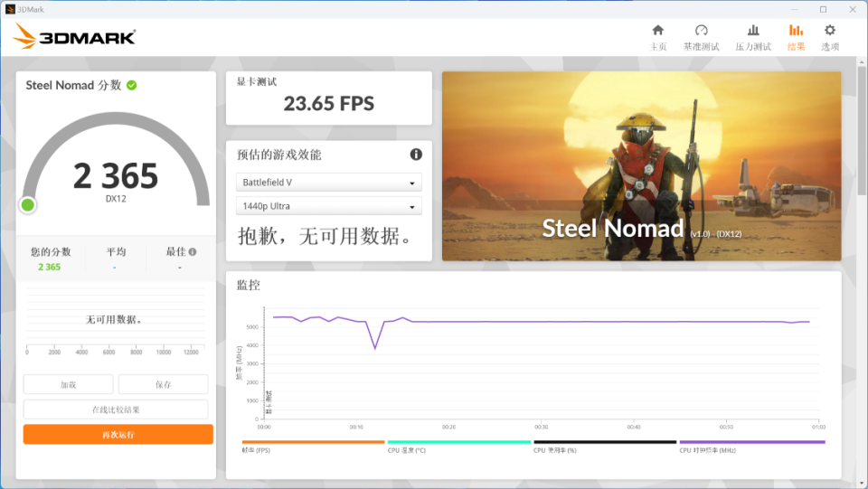Click the 2 365 score in gauge
868x489 pixels.
pos(116,176)
